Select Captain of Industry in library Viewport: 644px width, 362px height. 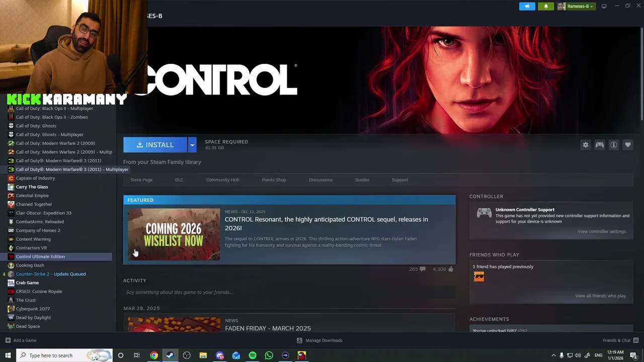click(35, 178)
